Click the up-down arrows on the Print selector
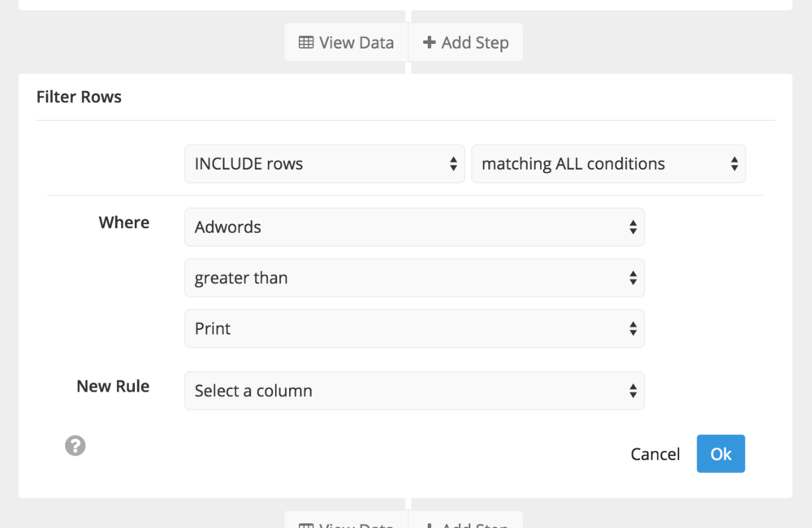 coord(633,328)
